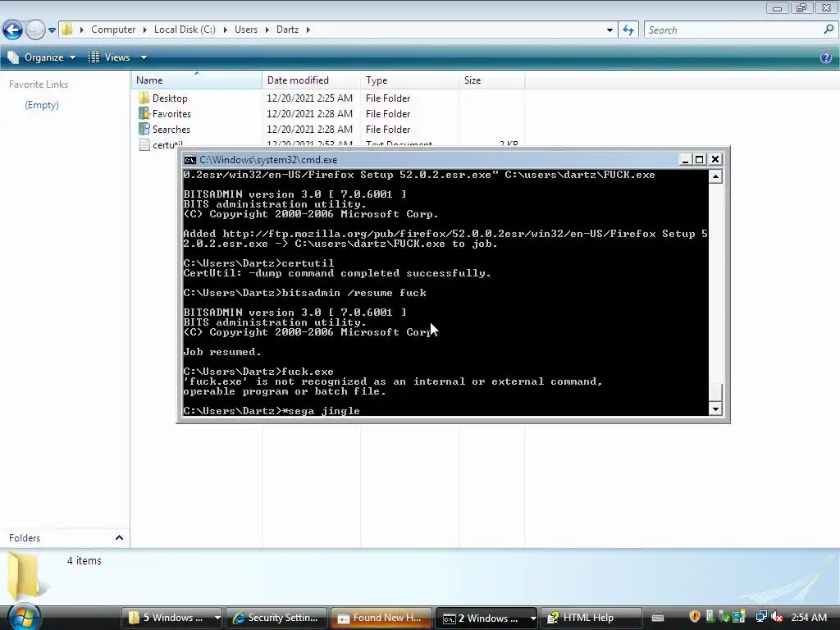Screen dimensions: 840x630
Task: Click 4 items text in details pane
Action: [x=84, y=561]
